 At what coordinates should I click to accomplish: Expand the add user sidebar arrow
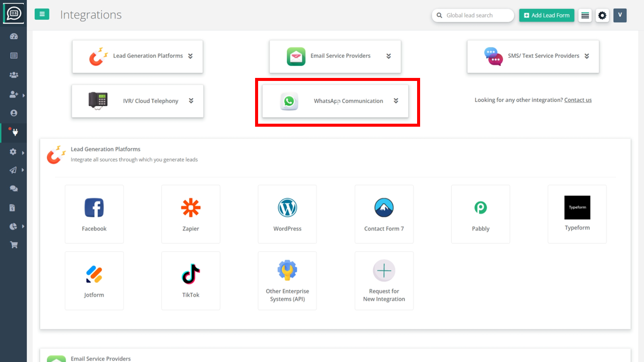point(23,95)
